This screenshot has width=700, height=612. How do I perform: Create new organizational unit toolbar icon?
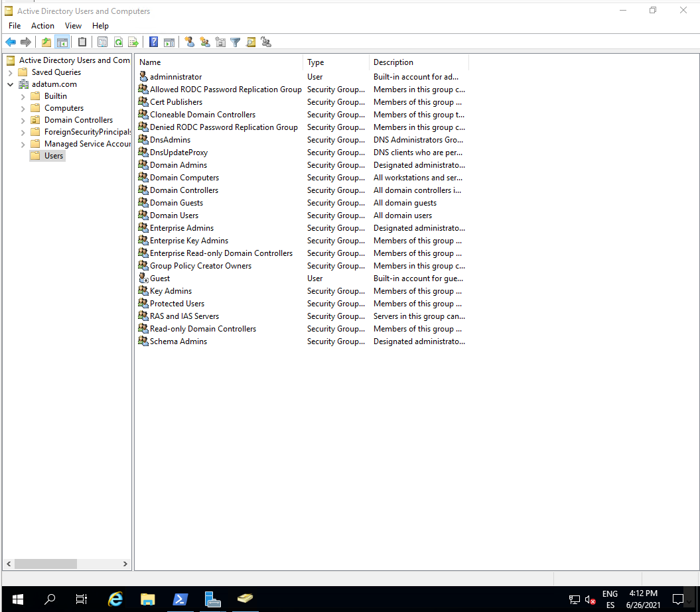[220, 42]
